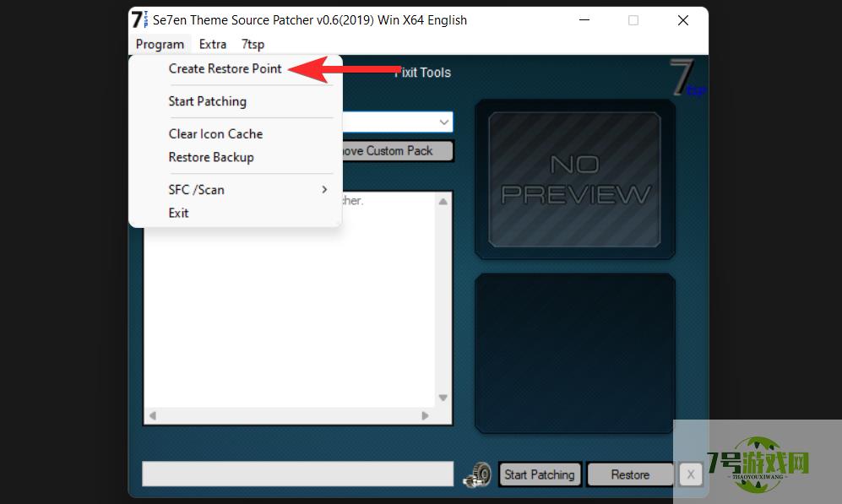Screen dimensions: 842x504
Task: Close the Se7en Theme Source Patcher window
Action: tap(683, 20)
